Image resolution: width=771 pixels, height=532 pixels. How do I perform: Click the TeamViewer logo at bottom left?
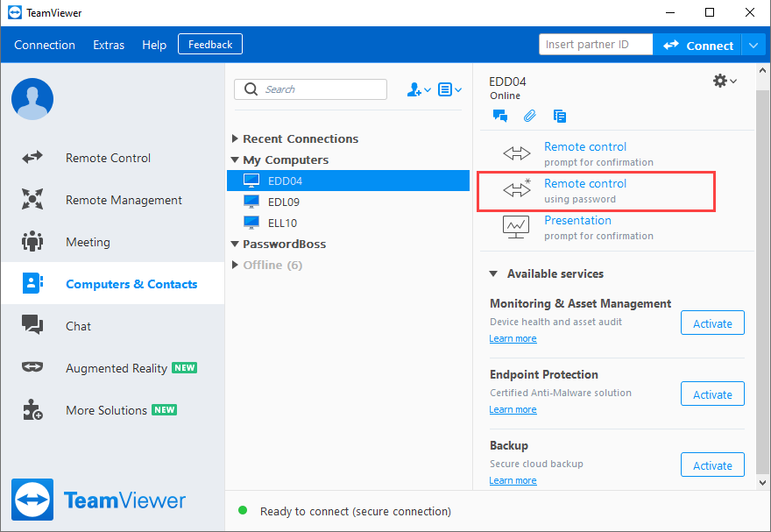pyautogui.click(x=98, y=500)
